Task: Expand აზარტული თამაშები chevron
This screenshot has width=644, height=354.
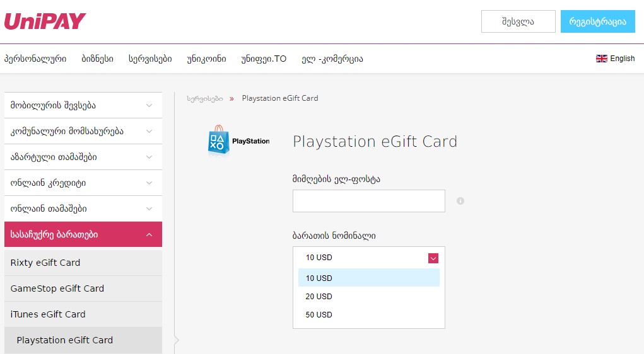Action: pyautogui.click(x=149, y=157)
